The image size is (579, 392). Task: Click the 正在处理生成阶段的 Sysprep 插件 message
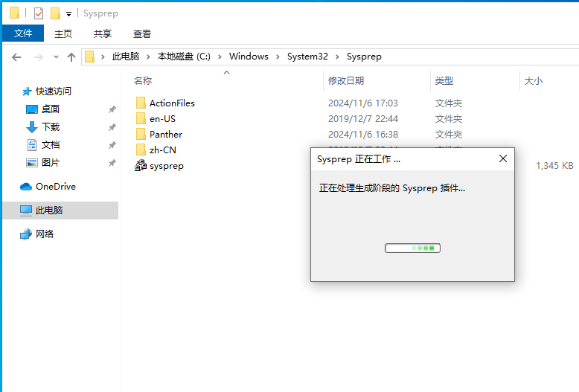(392, 188)
